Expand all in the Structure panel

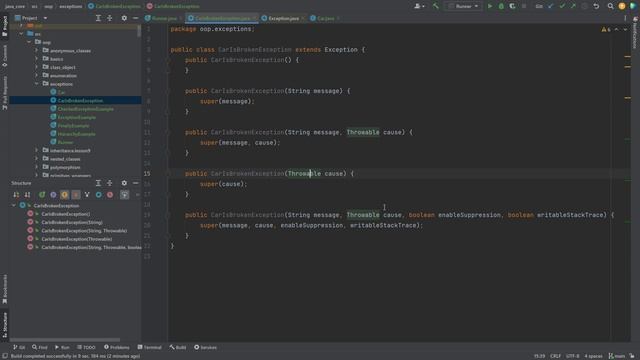point(98,183)
